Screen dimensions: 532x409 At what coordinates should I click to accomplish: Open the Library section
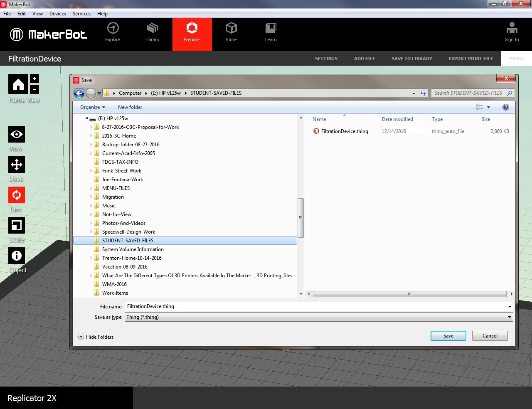coord(152,32)
